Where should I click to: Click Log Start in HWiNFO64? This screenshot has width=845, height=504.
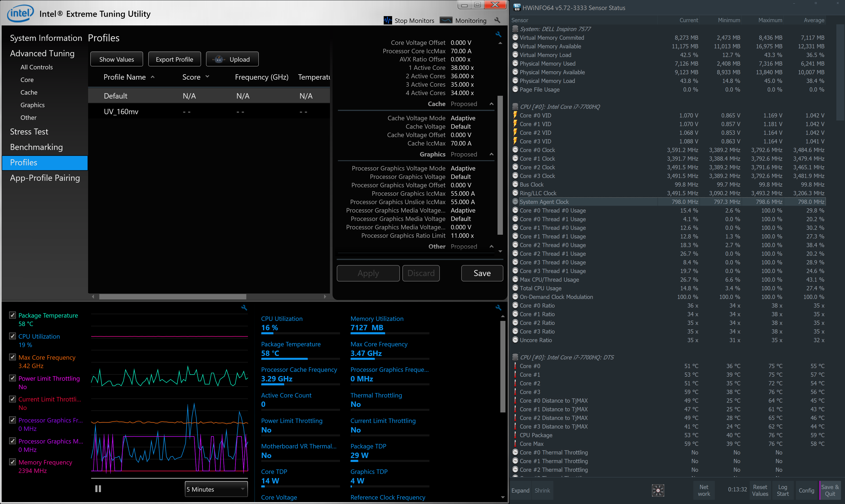(782, 490)
